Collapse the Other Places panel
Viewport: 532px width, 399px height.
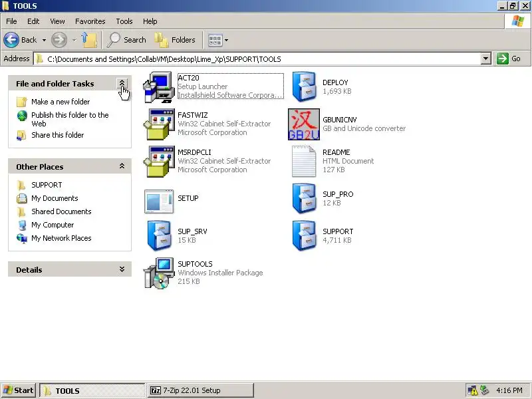click(x=122, y=166)
